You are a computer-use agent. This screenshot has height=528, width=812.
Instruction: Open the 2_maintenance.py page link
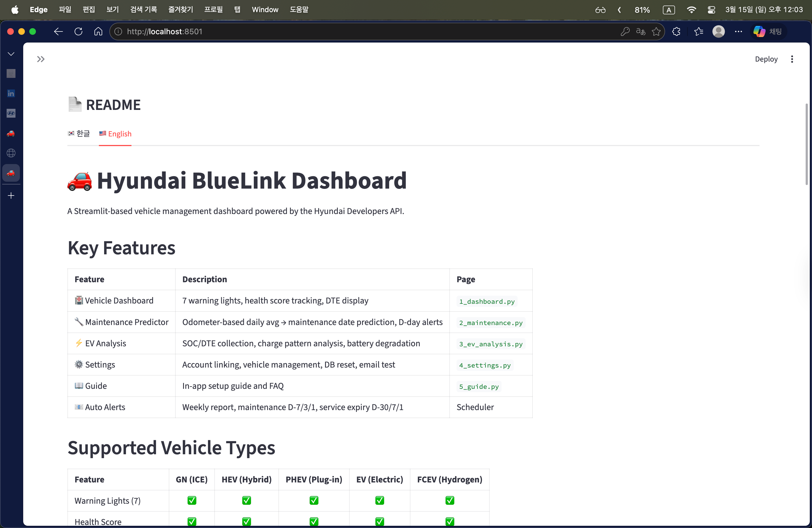point(490,322)
